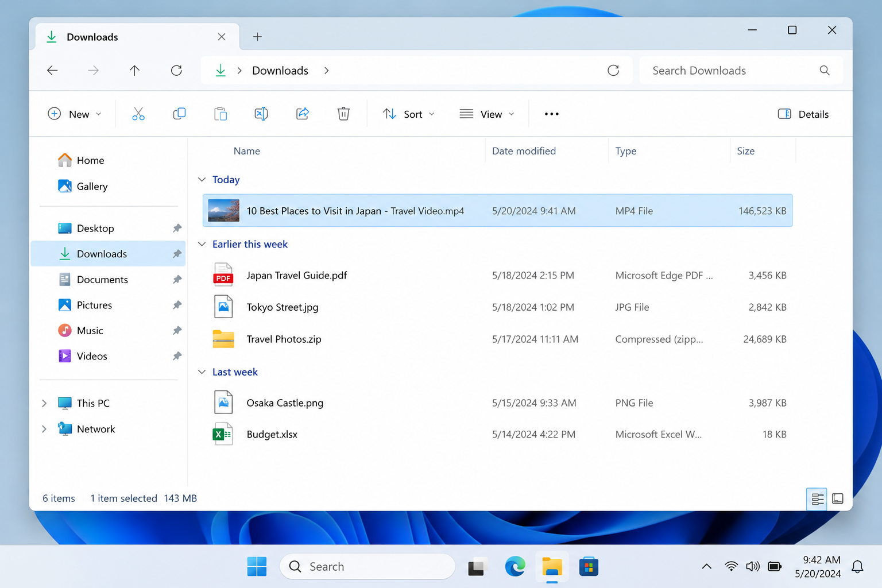882x588 pixels.
Task: Open the View dropdown
Action: point(487,114)
